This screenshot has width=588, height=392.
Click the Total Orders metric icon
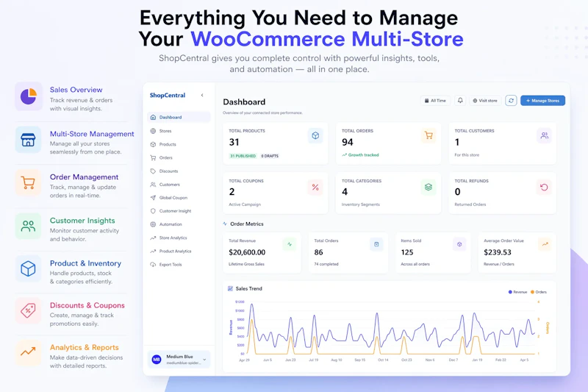click(x=376, y=244)
